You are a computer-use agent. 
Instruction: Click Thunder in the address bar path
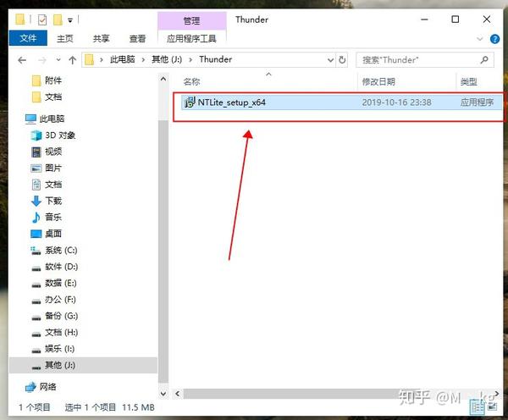[215, 59]
